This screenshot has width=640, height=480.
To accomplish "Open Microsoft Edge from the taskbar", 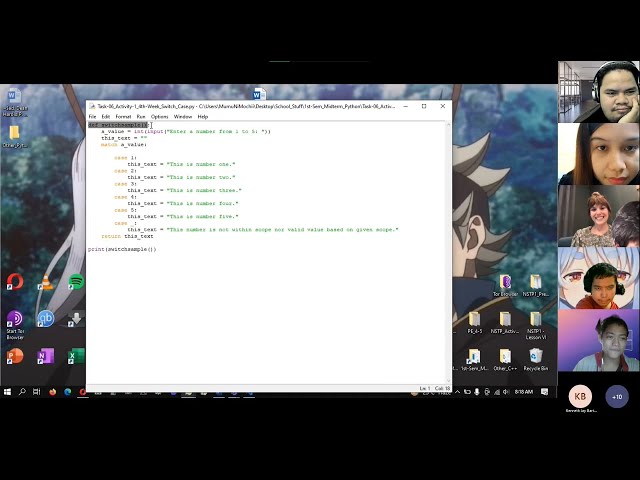I will [67, 392].
